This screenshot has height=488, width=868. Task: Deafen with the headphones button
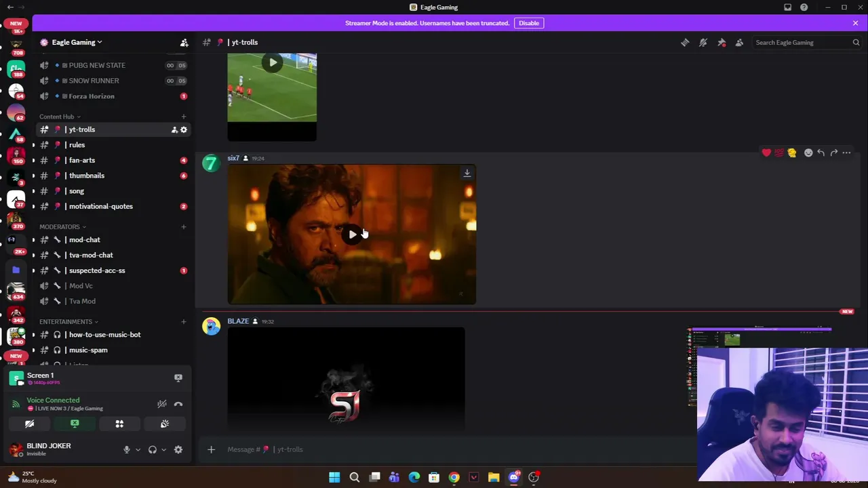153,449
